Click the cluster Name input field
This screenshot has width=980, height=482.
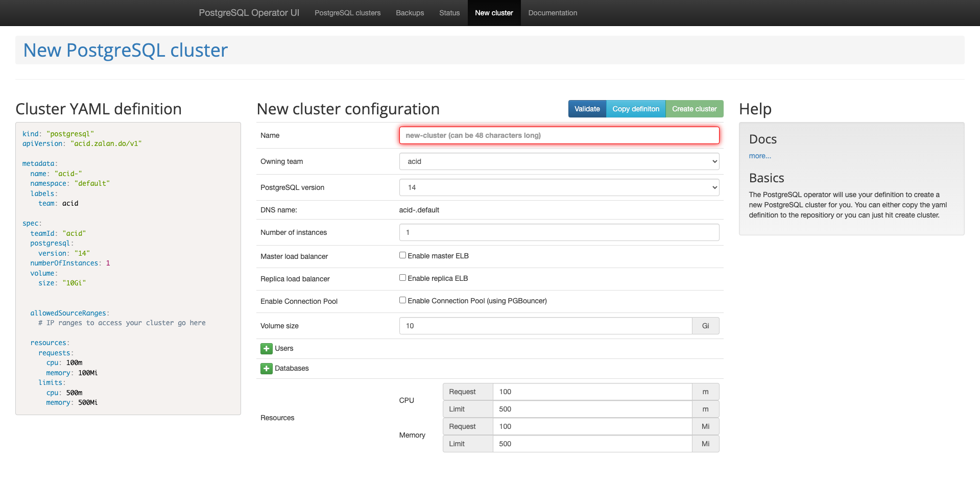tap(559, 135)
